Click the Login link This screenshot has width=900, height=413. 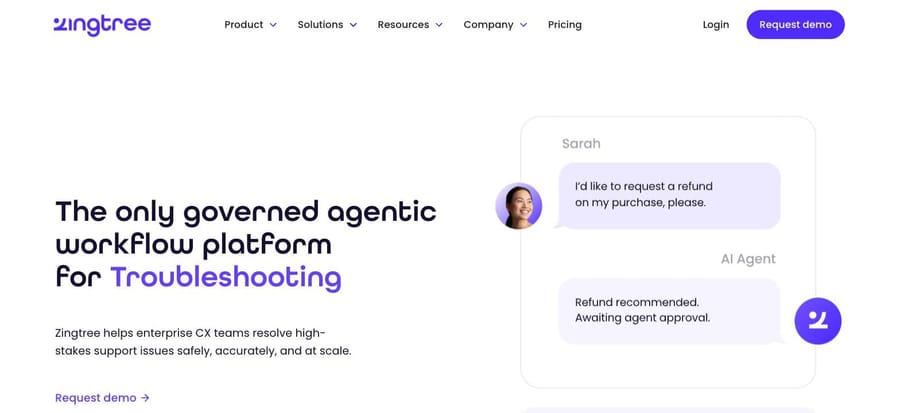coord(716,25)
